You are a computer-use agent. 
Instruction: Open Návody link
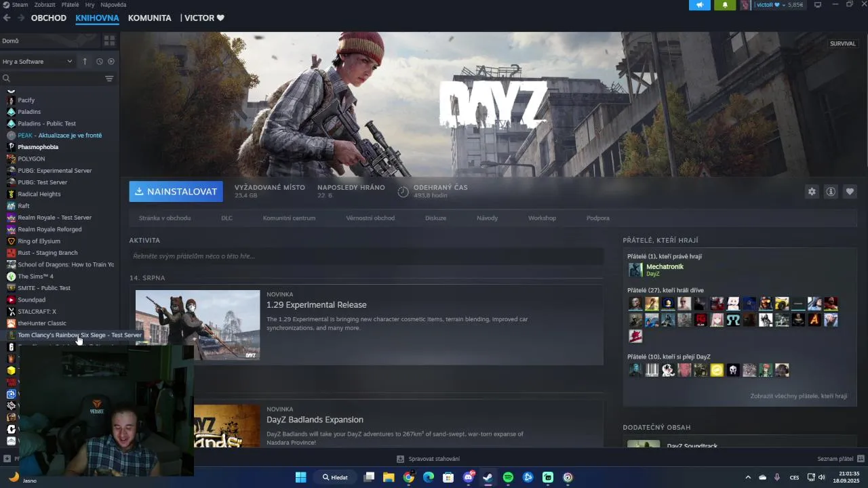click(x=487, y=218)
